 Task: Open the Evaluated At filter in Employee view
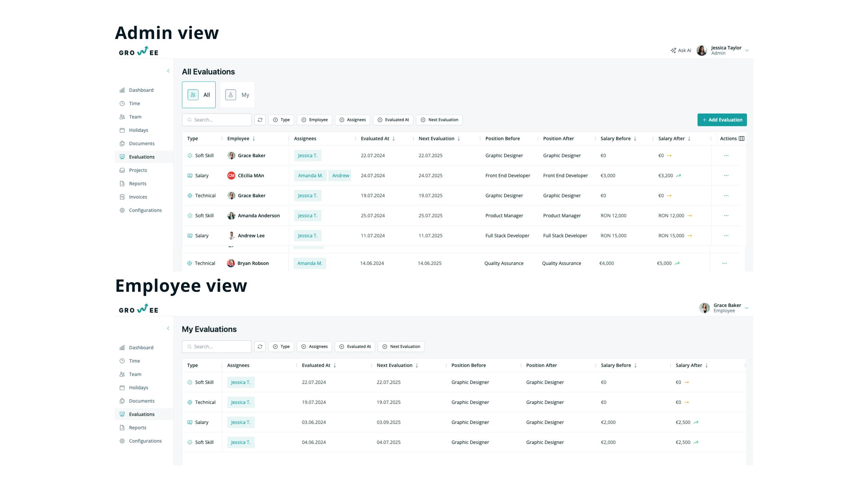[355, 346]
